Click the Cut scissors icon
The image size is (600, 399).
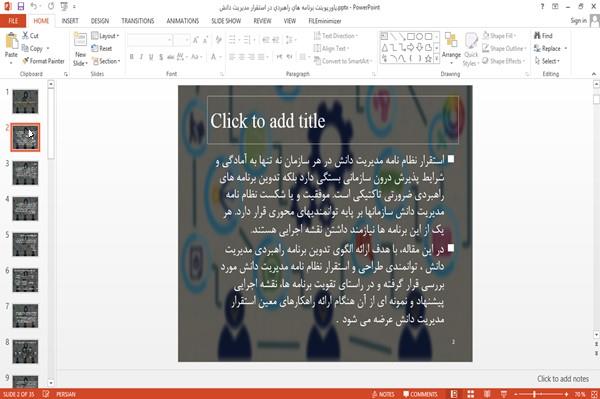[25, 35]
